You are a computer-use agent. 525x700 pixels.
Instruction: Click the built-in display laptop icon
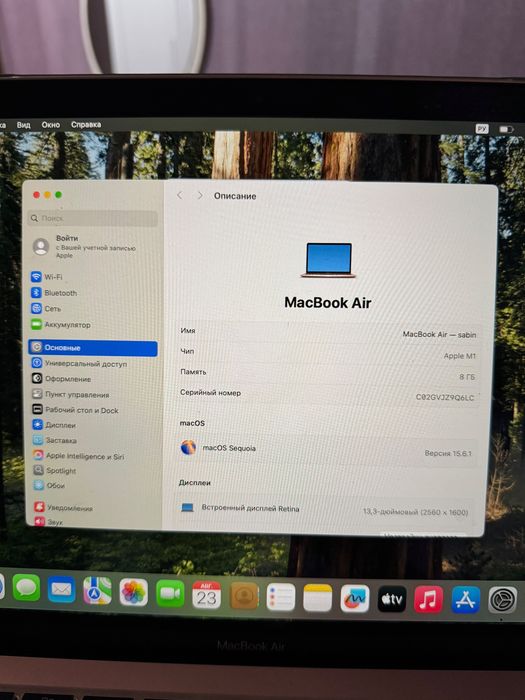click(x=188, y=508)
